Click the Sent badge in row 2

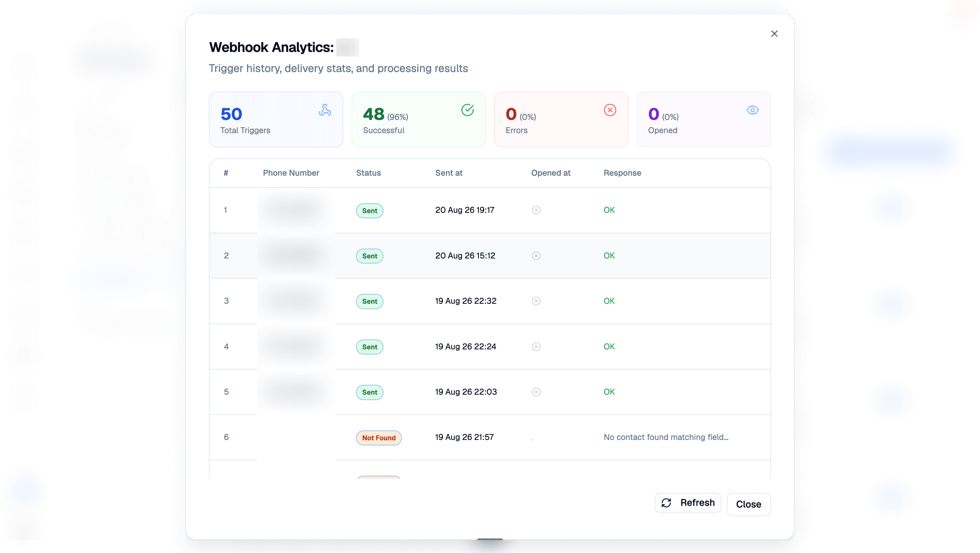(x=370, y=256)
